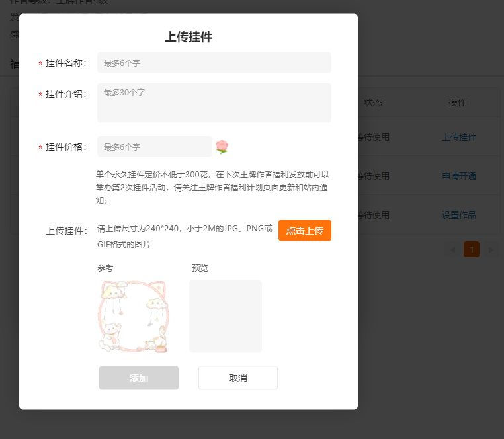
Task: Open 上传挂件 link in the 操作 column
Action: pyautogui.click(x=459, y=137)
